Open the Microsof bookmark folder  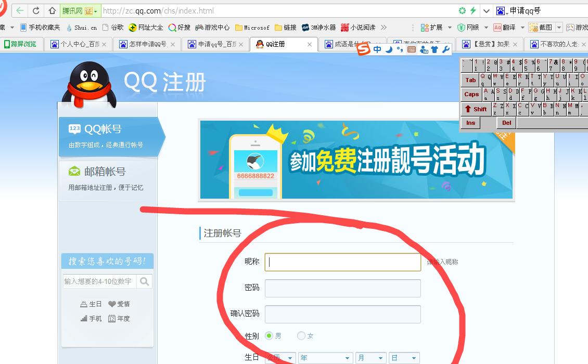(252, 28)
